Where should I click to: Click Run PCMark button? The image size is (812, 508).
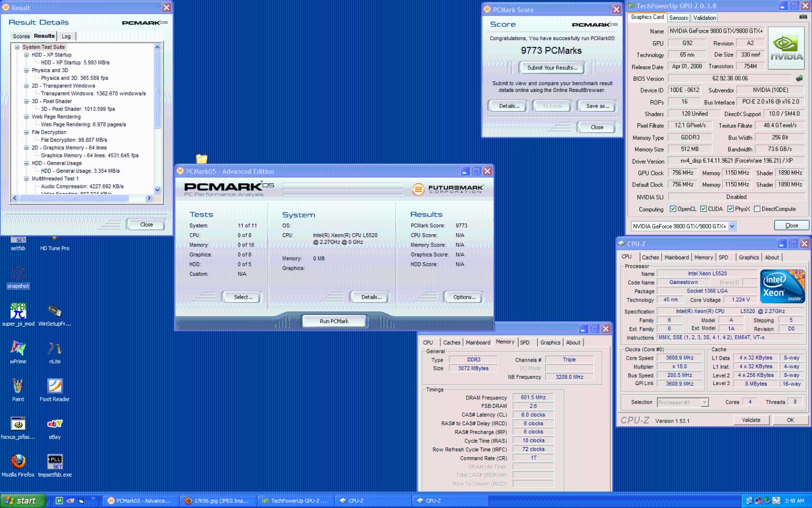coord(334,321)
